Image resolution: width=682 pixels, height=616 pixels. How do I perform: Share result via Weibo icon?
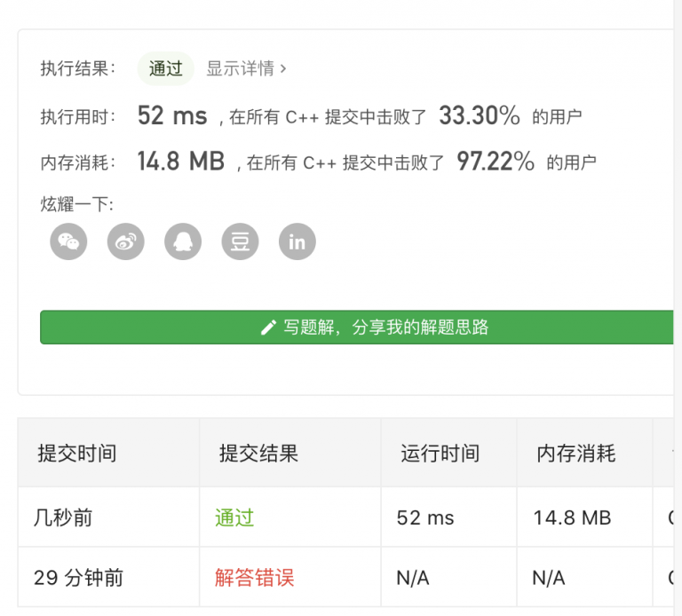pyautogui.click(x=125, y=241)
